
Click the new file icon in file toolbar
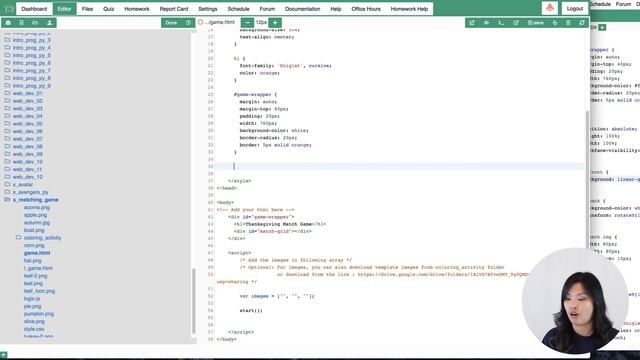[x=22, y=23]
